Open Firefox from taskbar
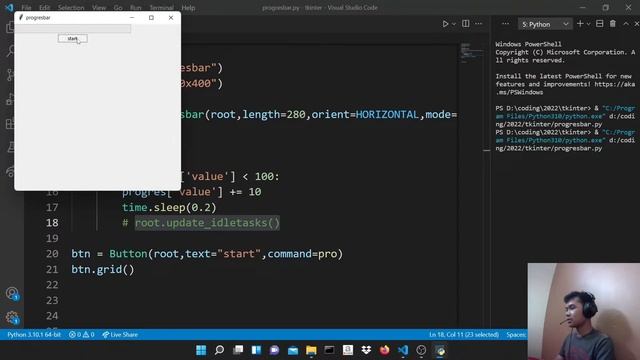 (x=384, y=350)
